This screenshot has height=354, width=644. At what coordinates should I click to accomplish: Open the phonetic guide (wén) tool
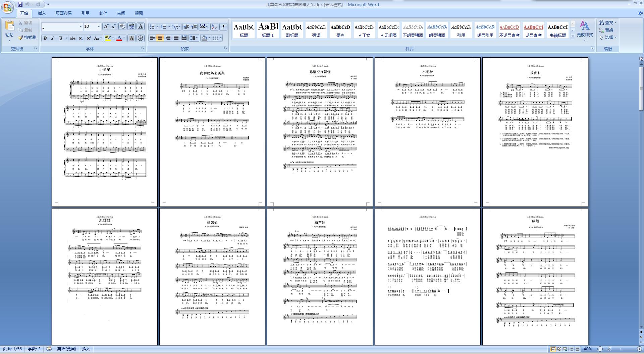click(x=131, y=26)
